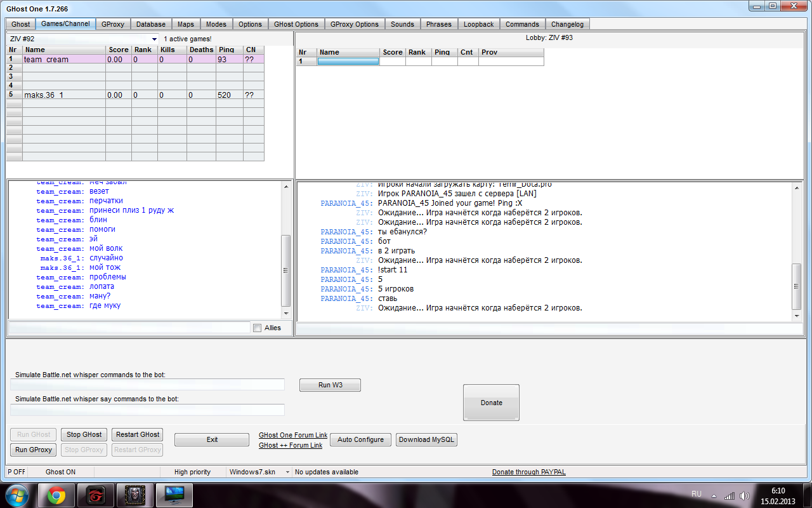
Task: Open the Windows7.skn skin dropdown
Action: (x=287, y=472)
